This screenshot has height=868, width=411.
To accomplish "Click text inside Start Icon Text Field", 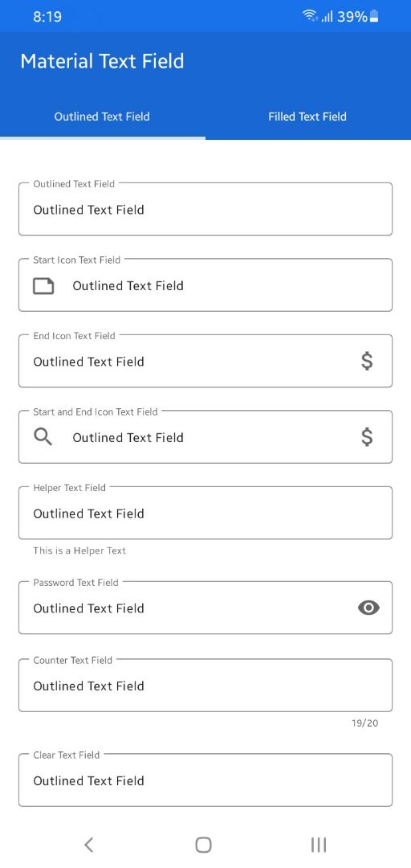I will pyautogui.click(x=128, y=285).
